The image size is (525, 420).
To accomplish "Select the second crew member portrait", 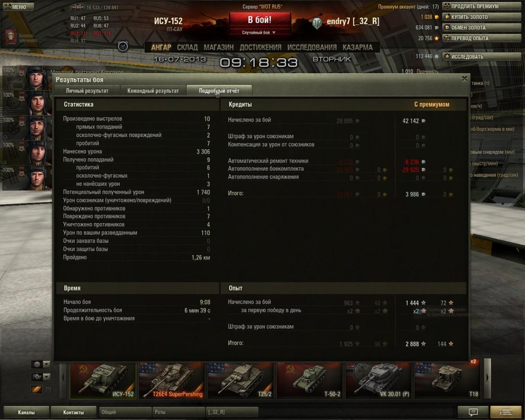I will tap(38, 102).
